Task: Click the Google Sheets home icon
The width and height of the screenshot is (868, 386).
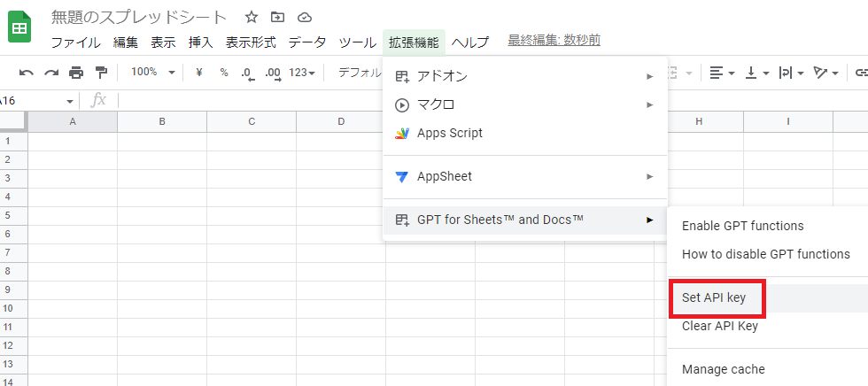Action: 19,27
